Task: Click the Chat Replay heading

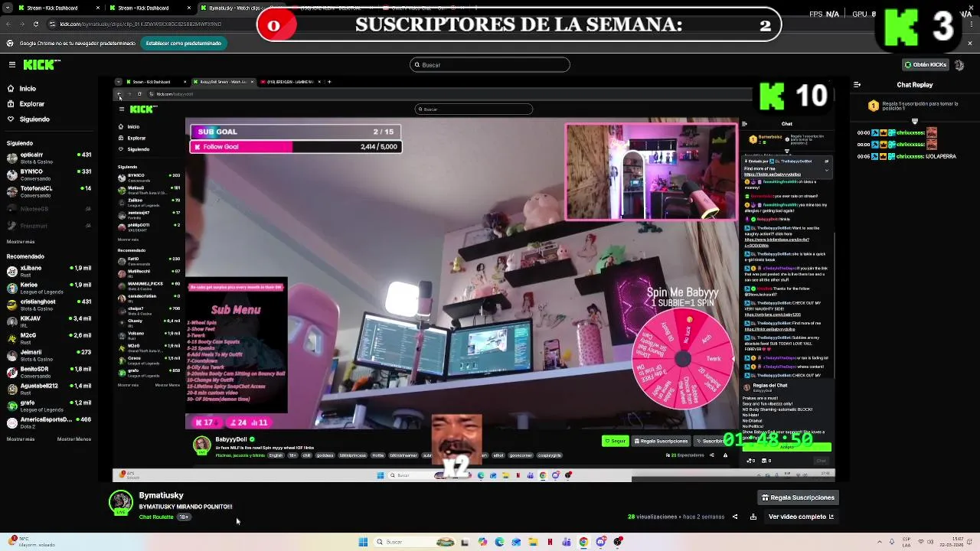Action: pyautogui.click(x=915, y=85)
